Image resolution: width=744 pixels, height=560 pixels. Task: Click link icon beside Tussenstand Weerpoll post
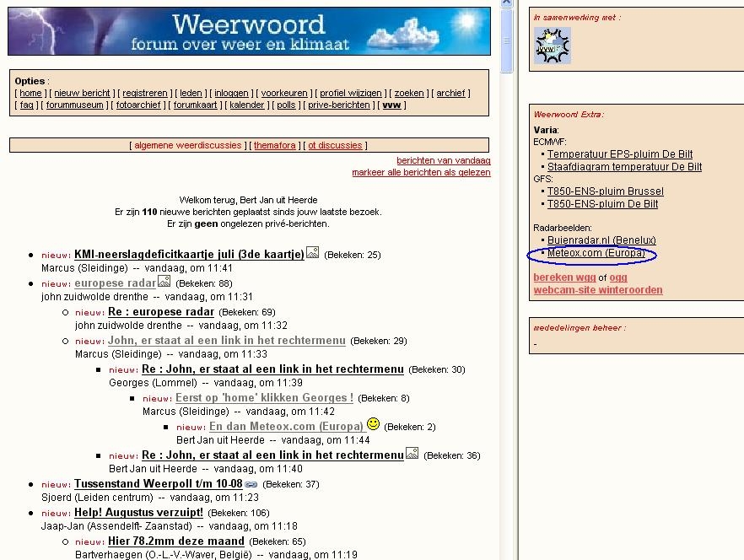coord(251,485)
